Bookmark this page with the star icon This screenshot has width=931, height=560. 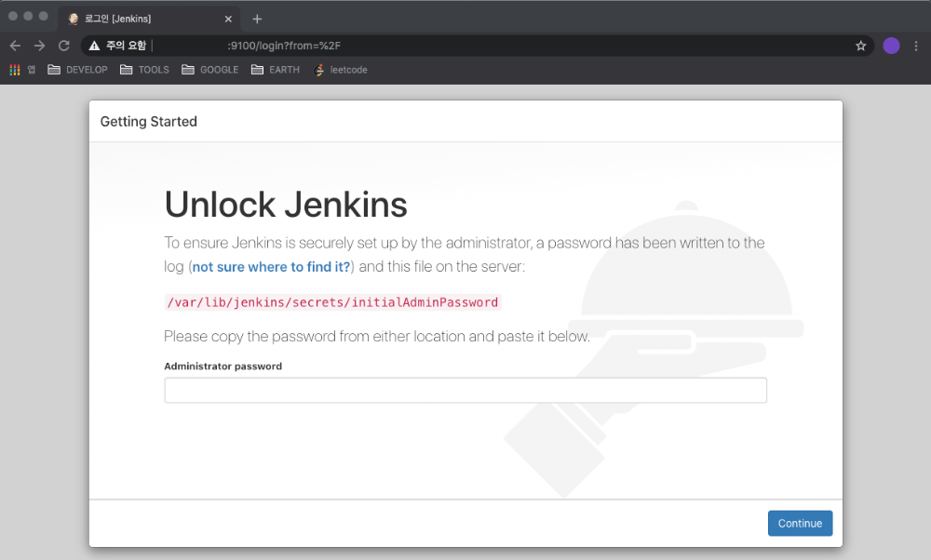[860, 46]
